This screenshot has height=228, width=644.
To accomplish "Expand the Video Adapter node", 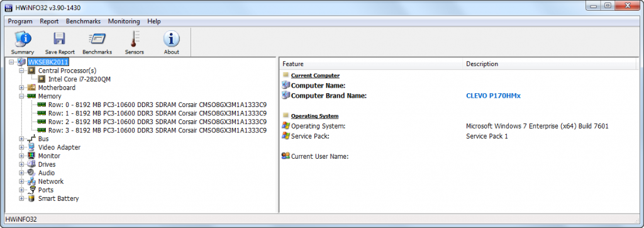I will click(x=21, y=147).
